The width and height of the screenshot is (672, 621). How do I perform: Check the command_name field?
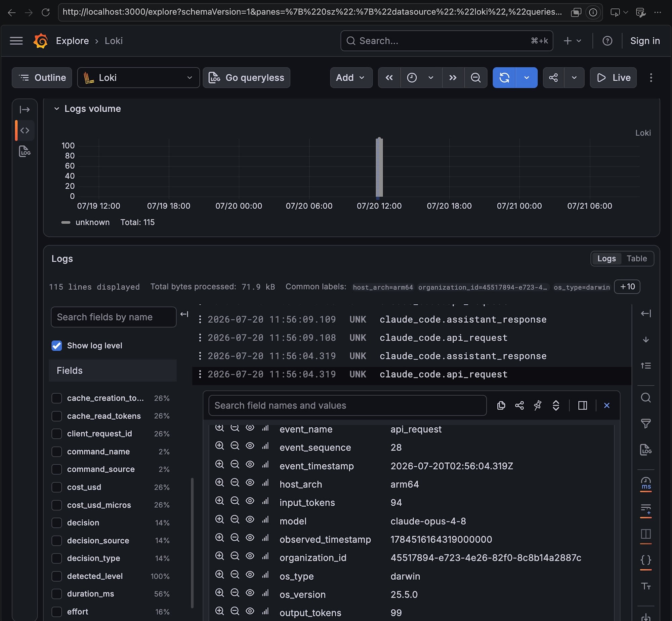pos(57,452)
